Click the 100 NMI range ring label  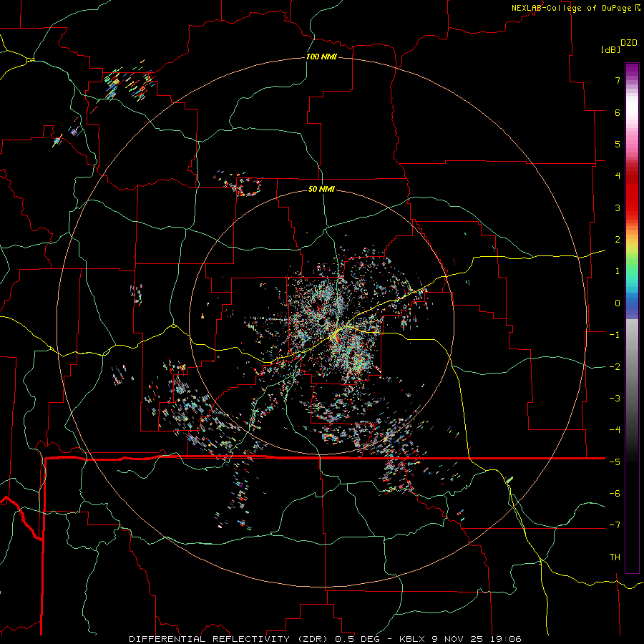321,57
